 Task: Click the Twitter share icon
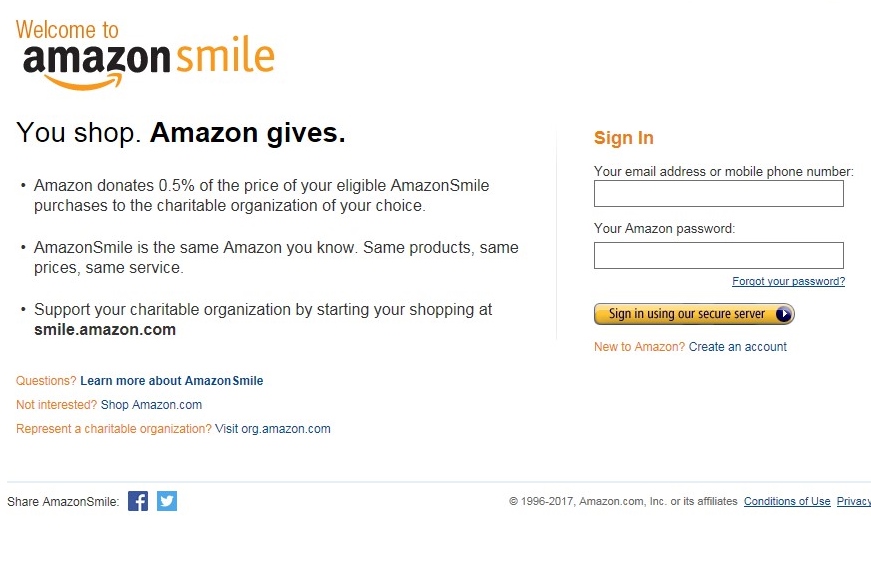click(x=167, y=501)
